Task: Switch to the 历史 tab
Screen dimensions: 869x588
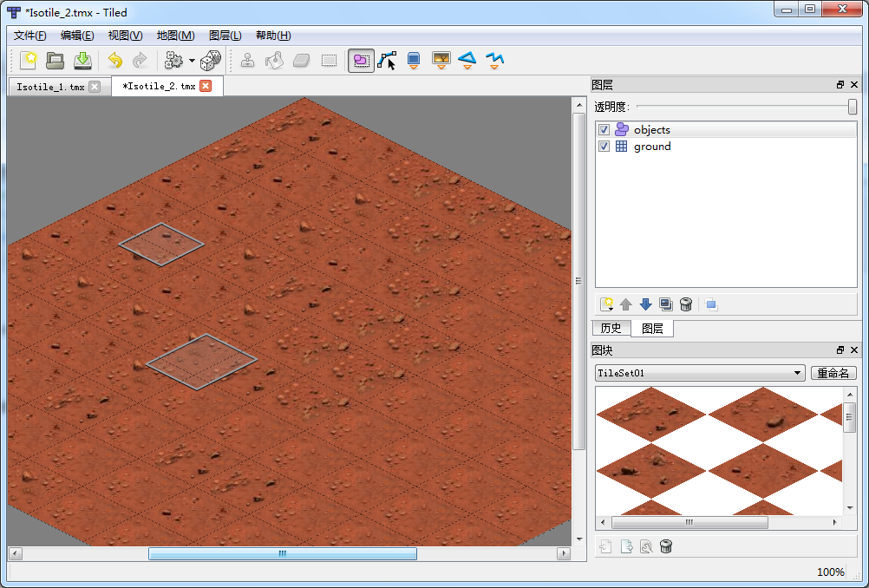Action: [611, 328]
